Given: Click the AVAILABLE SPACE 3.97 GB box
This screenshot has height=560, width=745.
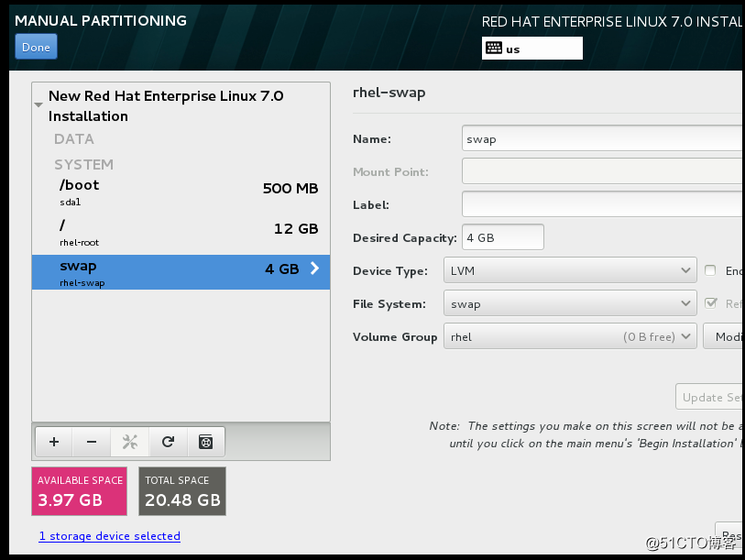Looking at the screenshot, I should pos(80,491).
